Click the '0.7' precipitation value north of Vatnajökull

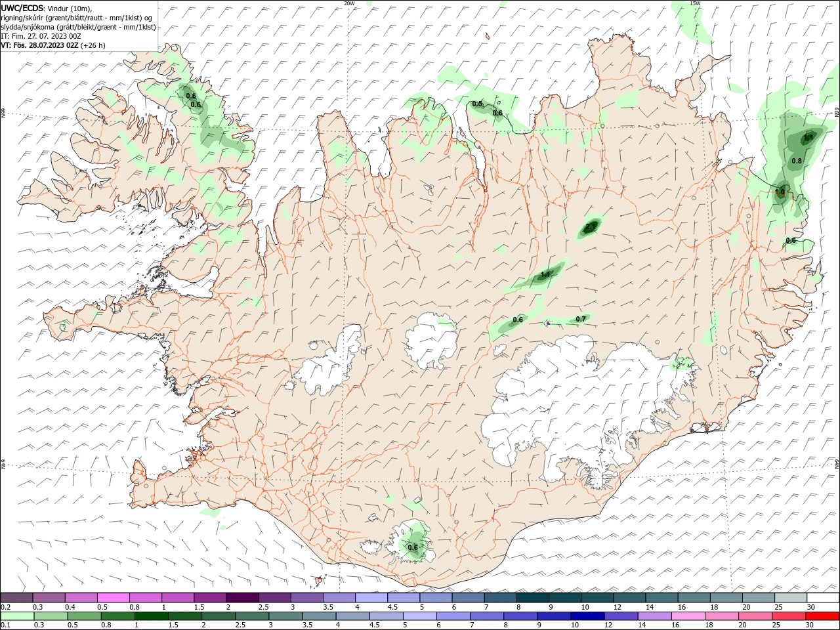pyautogui.click(x=581, y=319)
